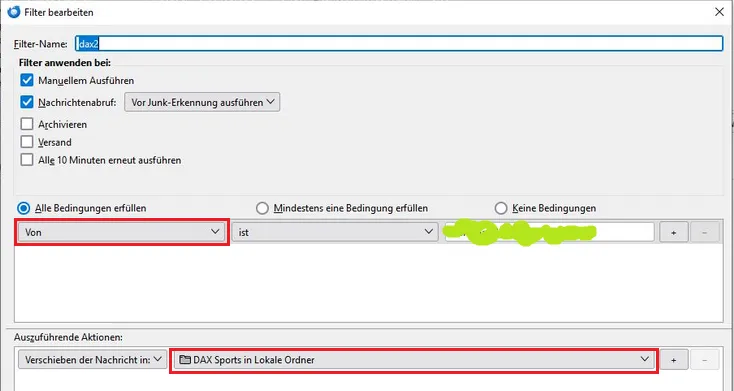Viewport: 734px width, 391px height.
Task: Open the ist operator dropdown
Action: coord(335,232)
